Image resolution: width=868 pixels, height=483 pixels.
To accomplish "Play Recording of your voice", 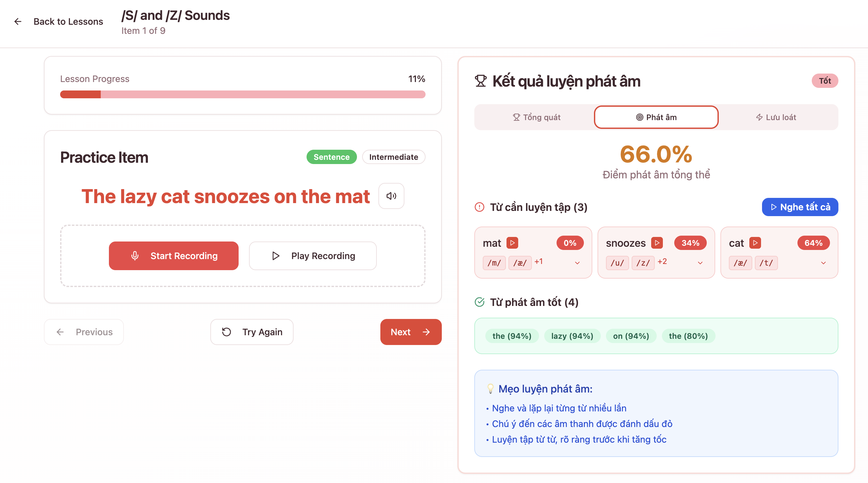I will [x=313, y=256].
